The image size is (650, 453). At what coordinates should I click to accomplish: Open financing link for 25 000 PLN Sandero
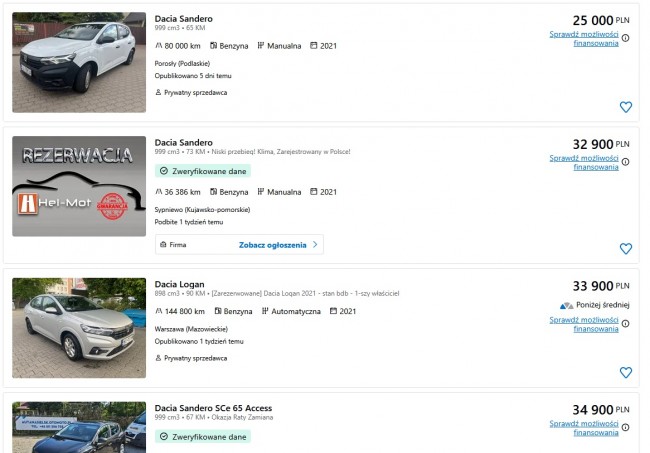pyautogui.click(x=584, y=38)
